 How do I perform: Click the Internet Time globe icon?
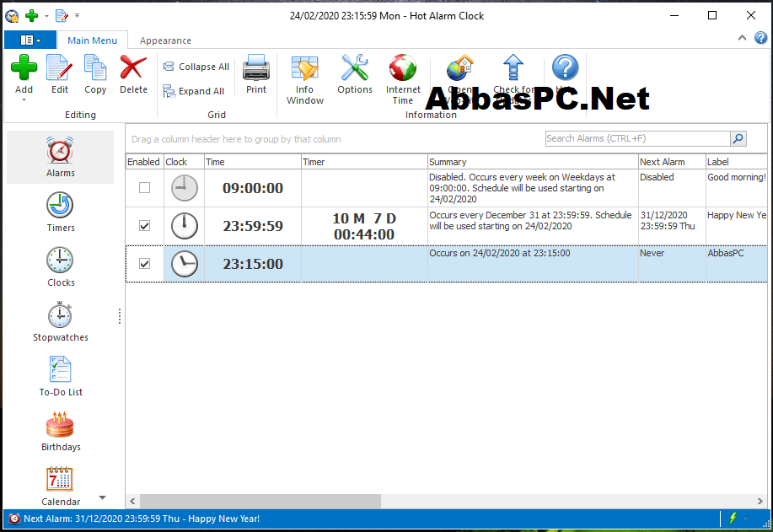tap(403, 68)
